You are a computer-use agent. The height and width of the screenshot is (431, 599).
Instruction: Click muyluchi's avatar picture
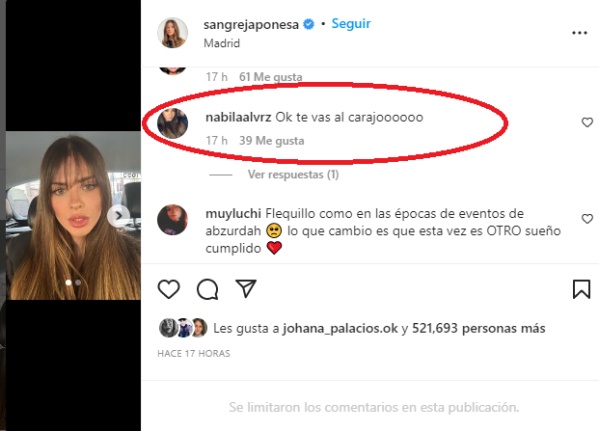click(172, 219)
